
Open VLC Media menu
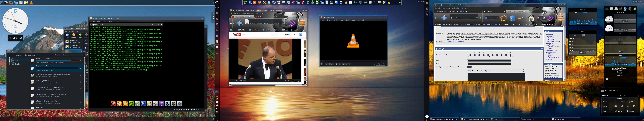(322, 20)
